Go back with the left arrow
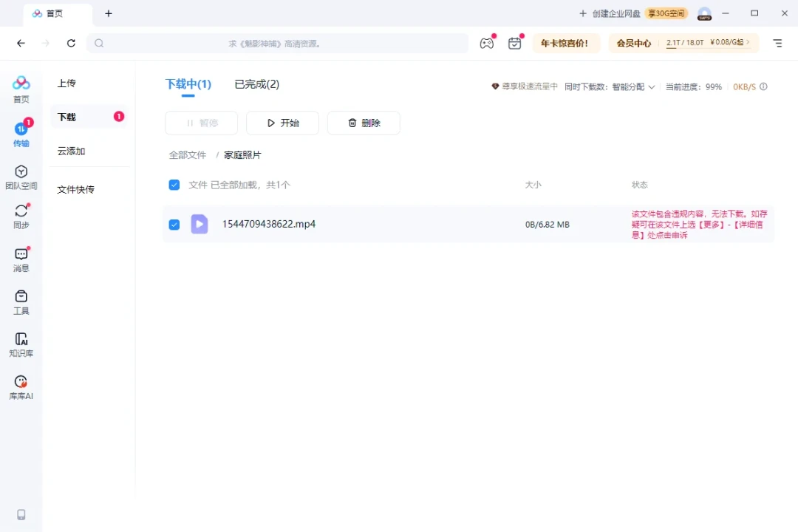This screenshot has width=798, height=532. pyautogui.click(x=21, y=44)
